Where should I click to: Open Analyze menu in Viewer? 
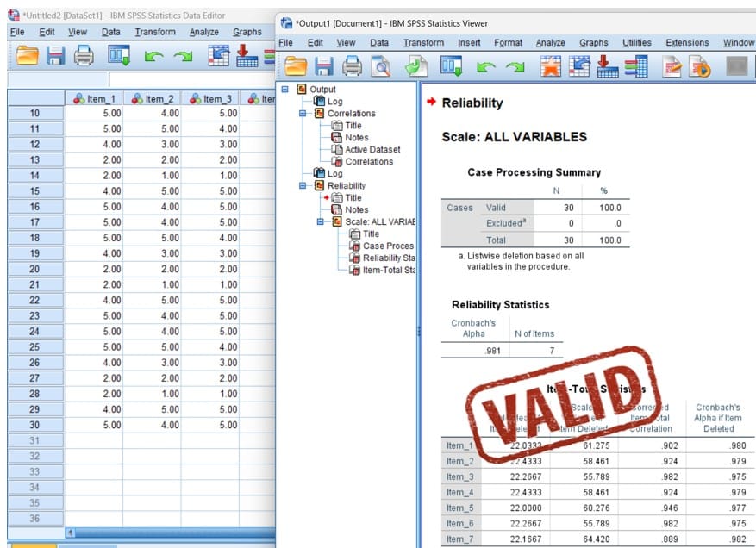coord(550,43)
